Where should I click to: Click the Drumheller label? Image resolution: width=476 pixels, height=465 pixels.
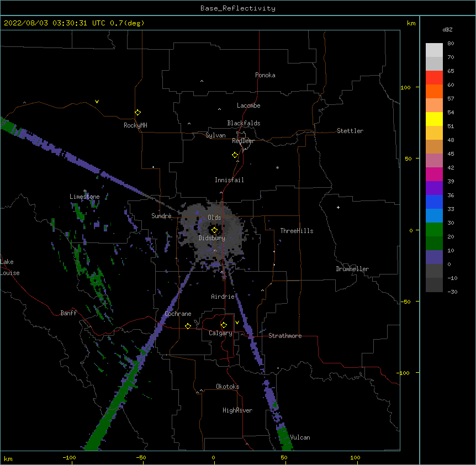[352, 269]
